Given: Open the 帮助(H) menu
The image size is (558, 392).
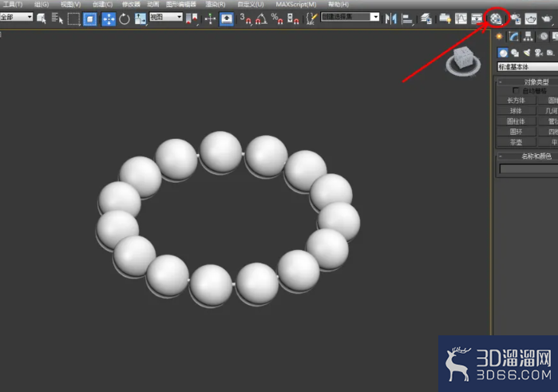Looking at the screenshot, I should [338, 4].
